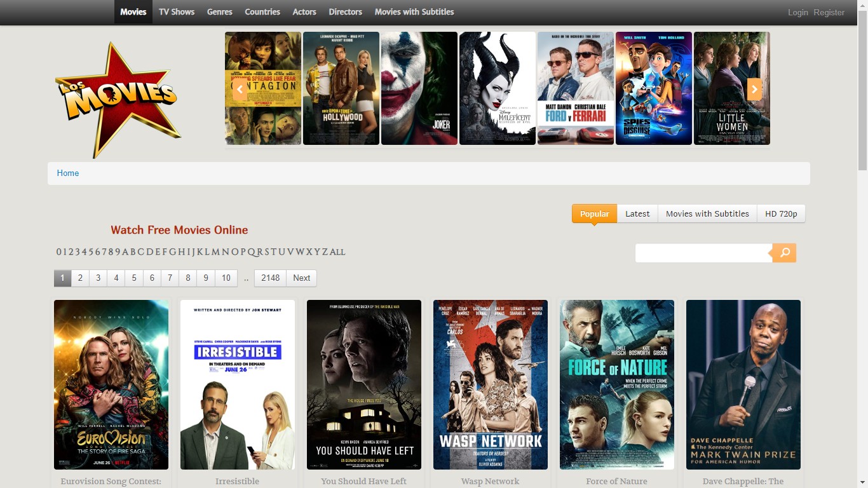Browse by Genres in top navigation
The height and width of the screenshot is (488, 868).
[x=220, y=12]
